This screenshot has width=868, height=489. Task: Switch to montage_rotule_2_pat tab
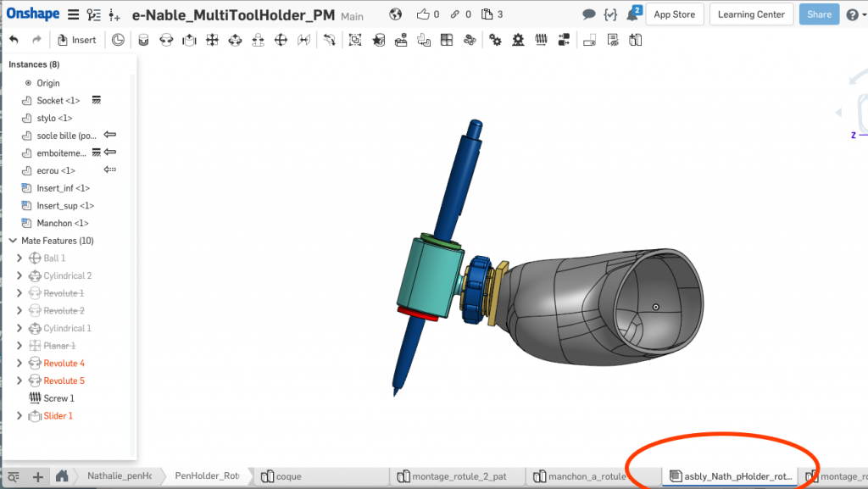tap(458, 477)
